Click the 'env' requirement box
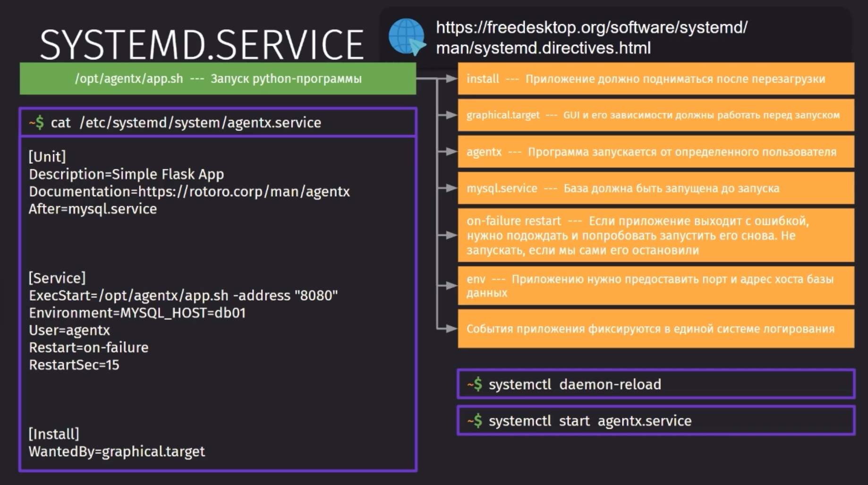 tap(656, 286)
